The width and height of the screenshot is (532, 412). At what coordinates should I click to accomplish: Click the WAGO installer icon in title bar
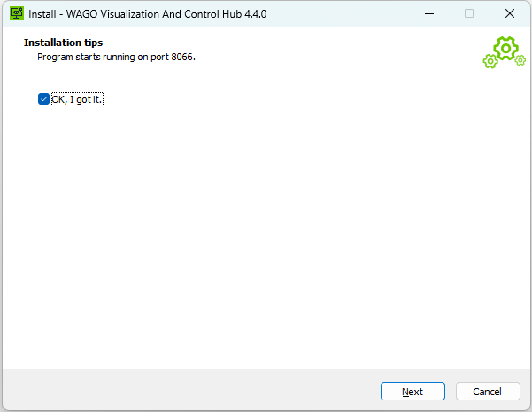click(x=15, y=13)
